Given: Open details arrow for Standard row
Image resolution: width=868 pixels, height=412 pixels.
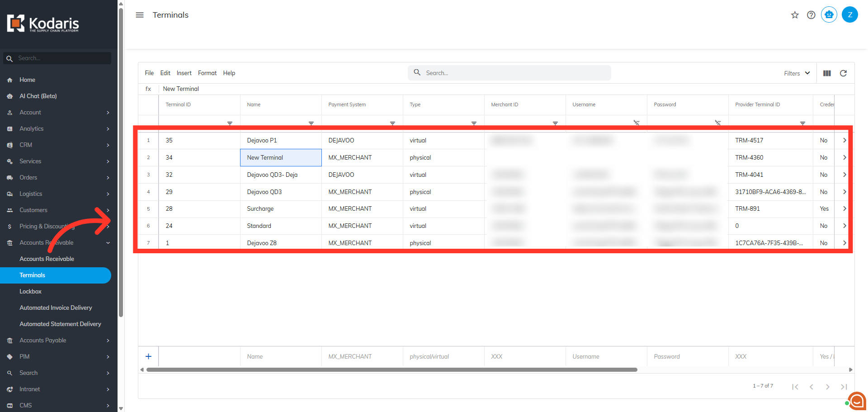Looking at the screenshot, I should click(844, 226).
